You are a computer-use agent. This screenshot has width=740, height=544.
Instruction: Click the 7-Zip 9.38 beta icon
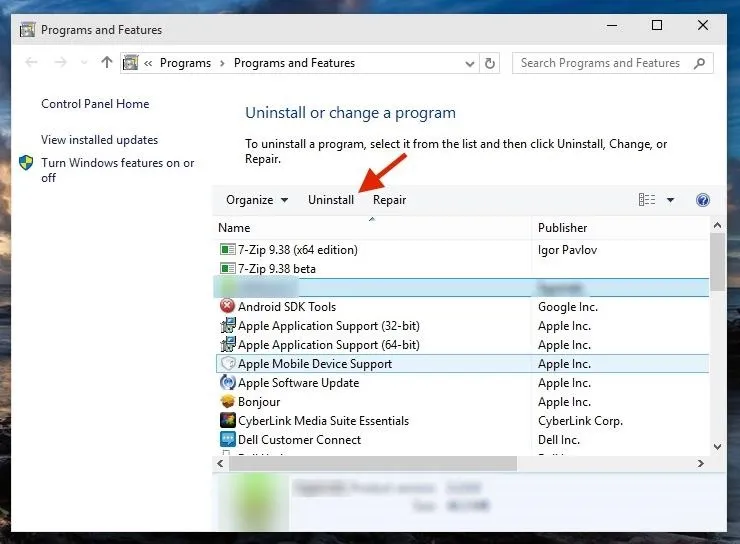pos(227,268)
